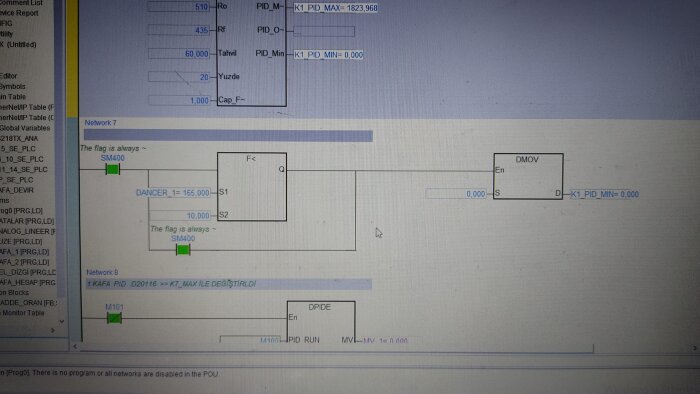Open Global Variables in the project tree
700x394 pixels.
point(25,128)
